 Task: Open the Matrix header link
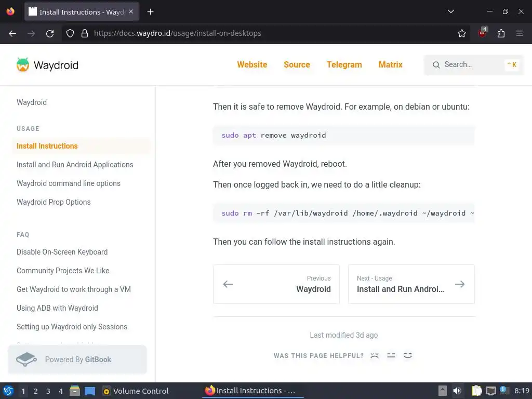click(x=391, y=64)
